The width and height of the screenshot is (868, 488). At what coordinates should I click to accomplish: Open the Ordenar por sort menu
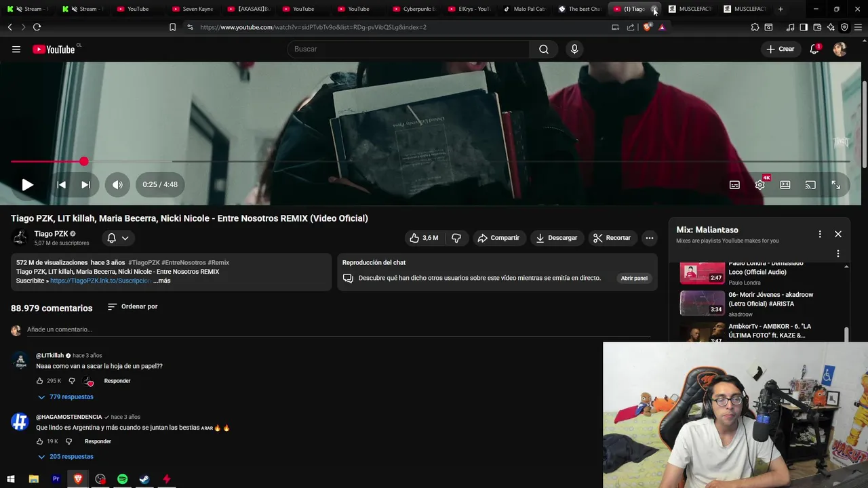133,306
